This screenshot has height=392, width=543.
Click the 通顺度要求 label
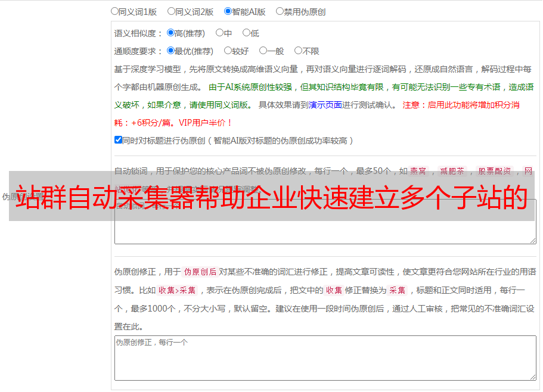[x=138, y=52]
